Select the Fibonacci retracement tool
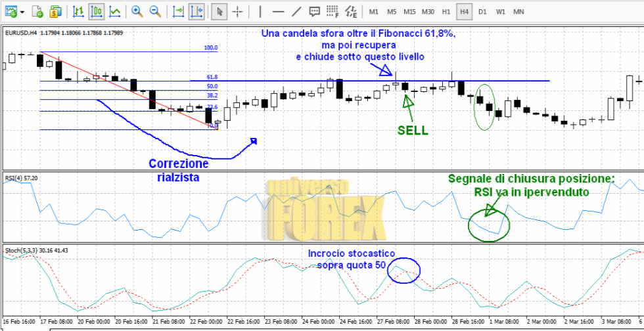The height and width of the screenshot is (331, 644). coord(333,11)
